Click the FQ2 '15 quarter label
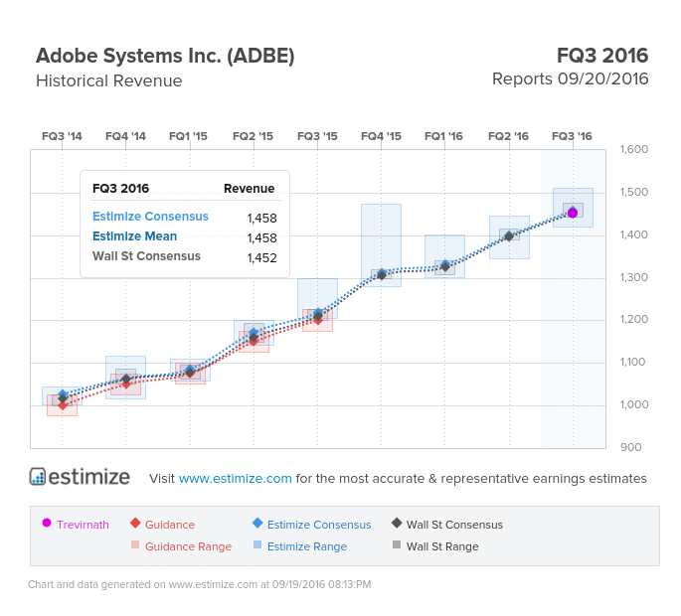Viewport: 681px width, 616px height. [x=253, y=136]
